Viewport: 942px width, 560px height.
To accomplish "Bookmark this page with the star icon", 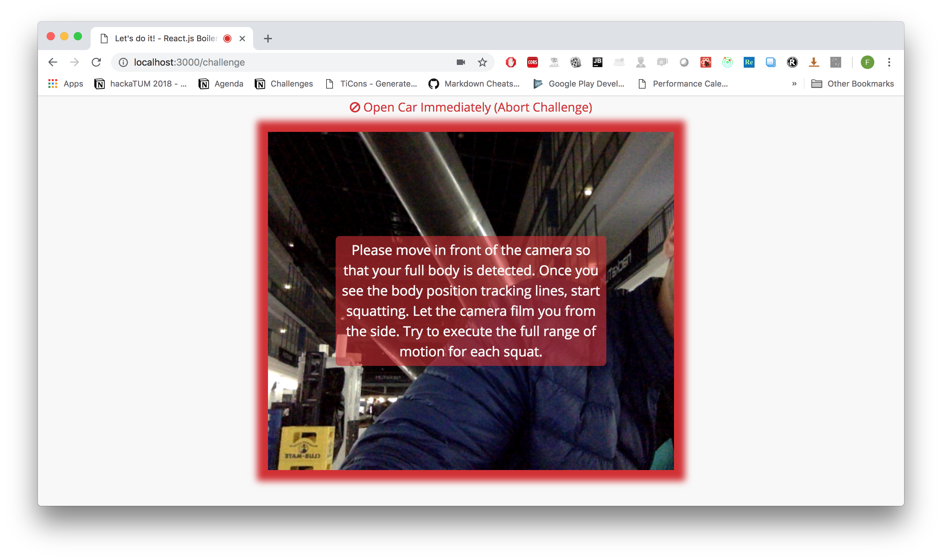I will [482, 62].
